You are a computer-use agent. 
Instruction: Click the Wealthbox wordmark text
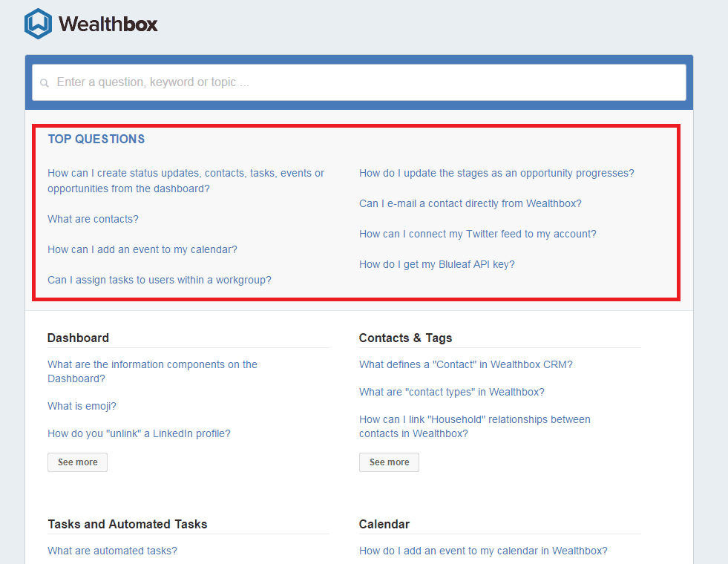pyautogui.click(x=108, y=24)
